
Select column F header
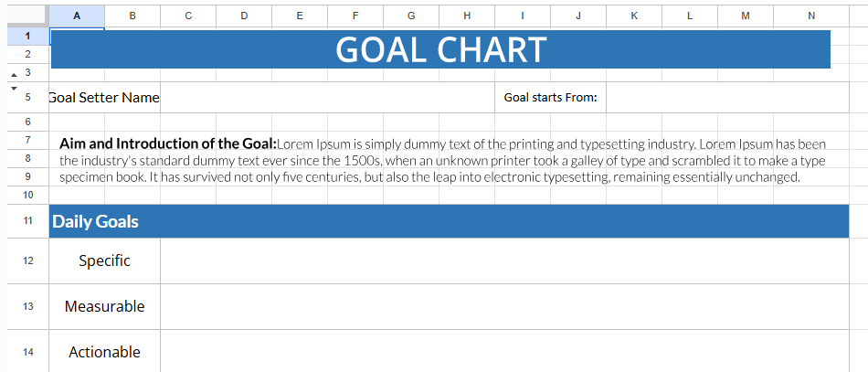(x=355, y=16)
